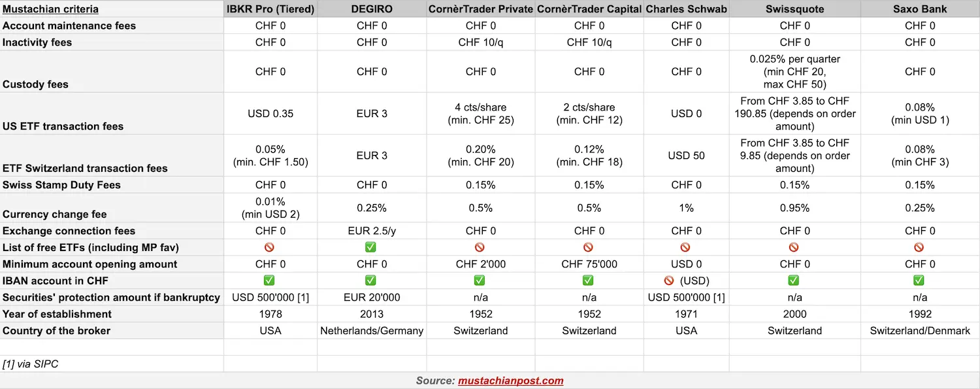The width and height of the screenshot is (980, 389).
Task: Select the Mustachian criteria header cell
Action: [112, 9]
